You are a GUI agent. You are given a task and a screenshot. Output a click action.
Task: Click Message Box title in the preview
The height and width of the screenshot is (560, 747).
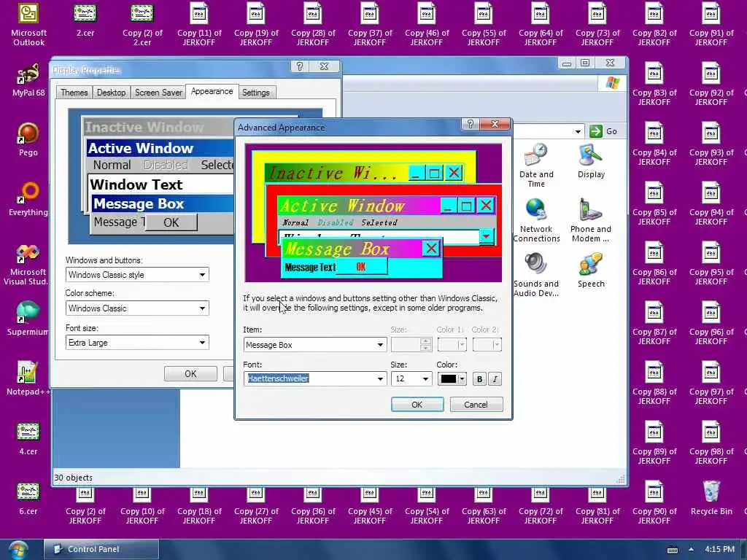pyautogui.click(x=338, y=249)
